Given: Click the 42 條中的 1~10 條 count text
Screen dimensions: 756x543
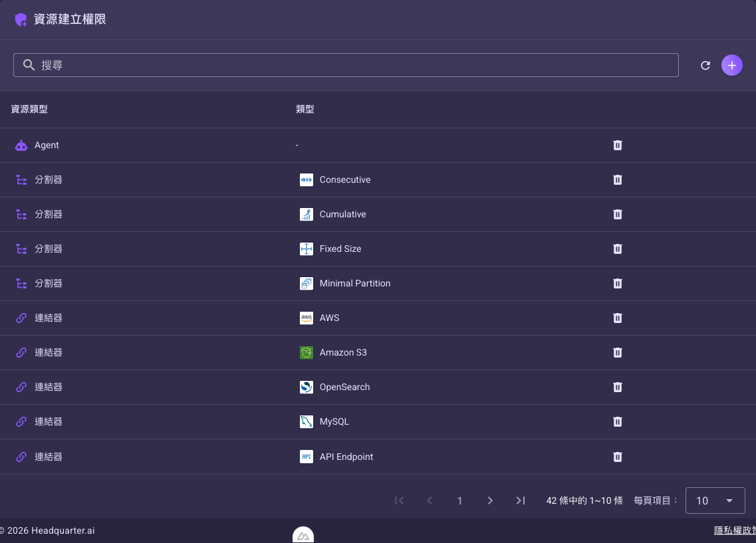Looking at the screenshot, I should click(x=584, y=500).
